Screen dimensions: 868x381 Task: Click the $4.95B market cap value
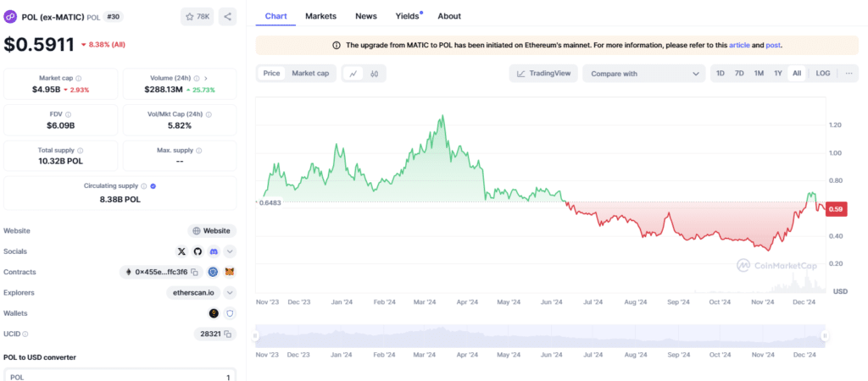pyautogui.click(x=46, y=89)
